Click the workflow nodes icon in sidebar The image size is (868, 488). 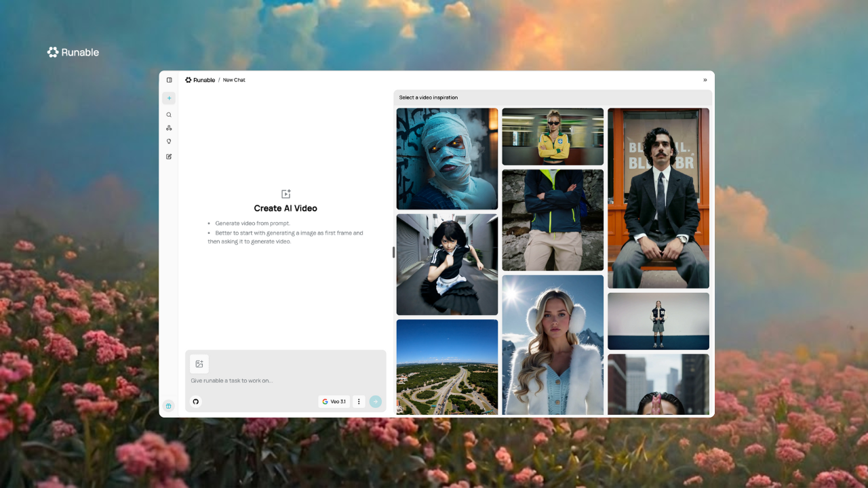point(168,127)
